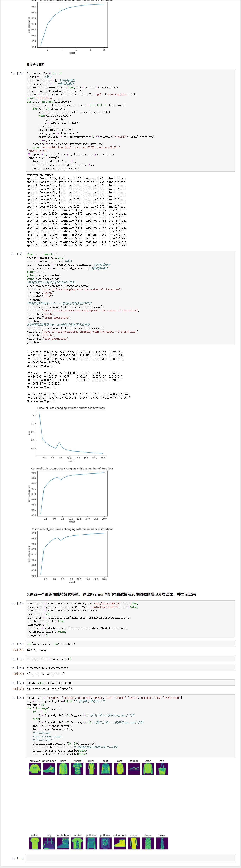Click the 'lr, num_epochs = 0.8, 20' code line
The image size is (241, 868).
click(44, 73)
